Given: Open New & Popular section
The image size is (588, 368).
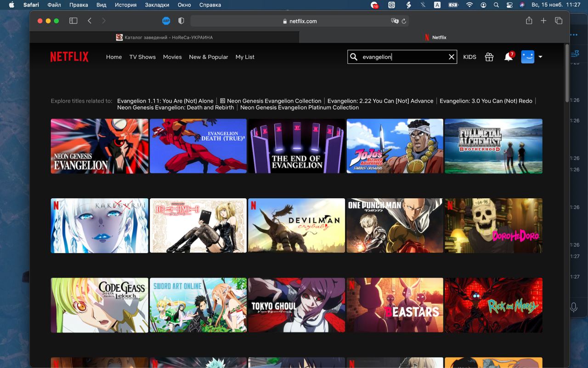Looking at the screenshot, I should point(209,57).
